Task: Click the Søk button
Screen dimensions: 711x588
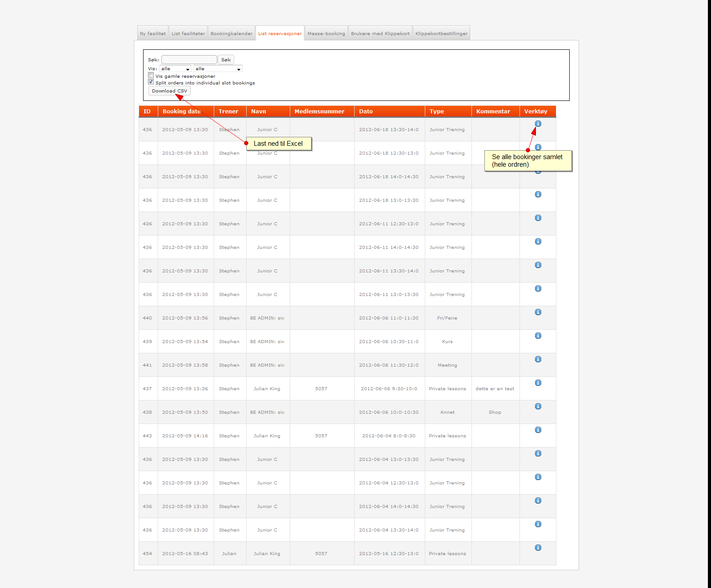Action: [x=226, y=60]
